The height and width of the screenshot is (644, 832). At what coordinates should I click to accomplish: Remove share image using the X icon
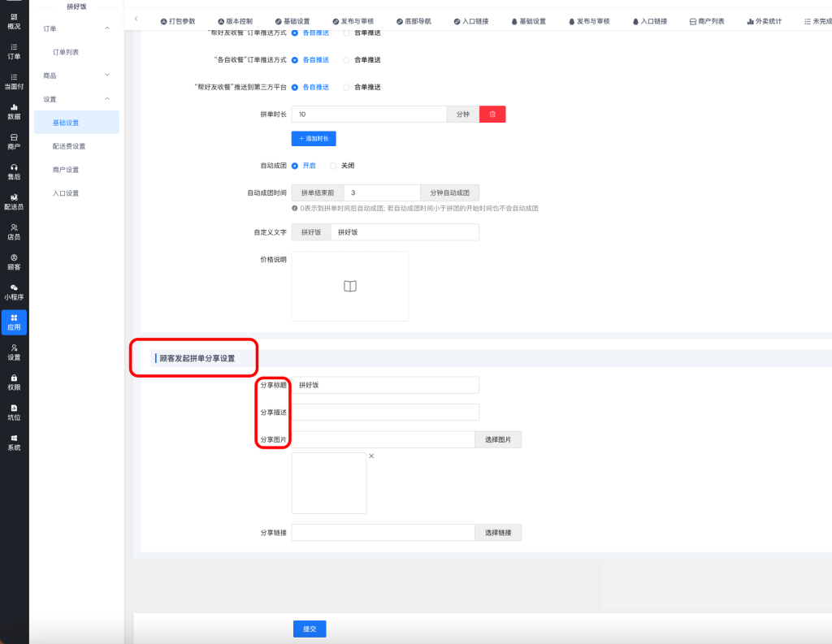point(371,456)
